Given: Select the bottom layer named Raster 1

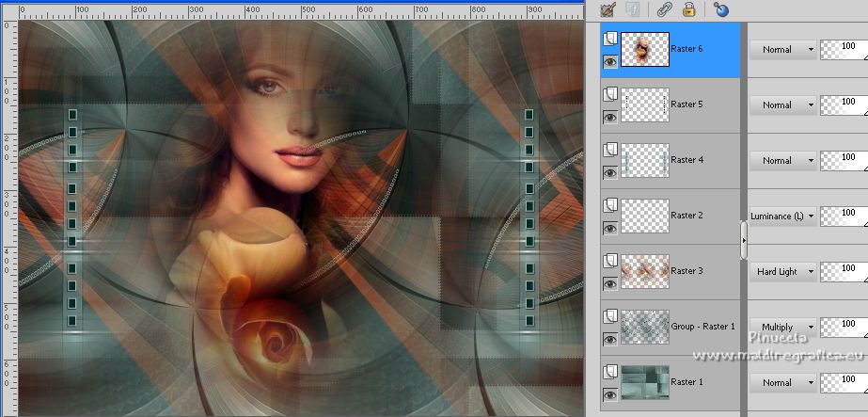Looking at the screenshot, I should tap(687, 381).
